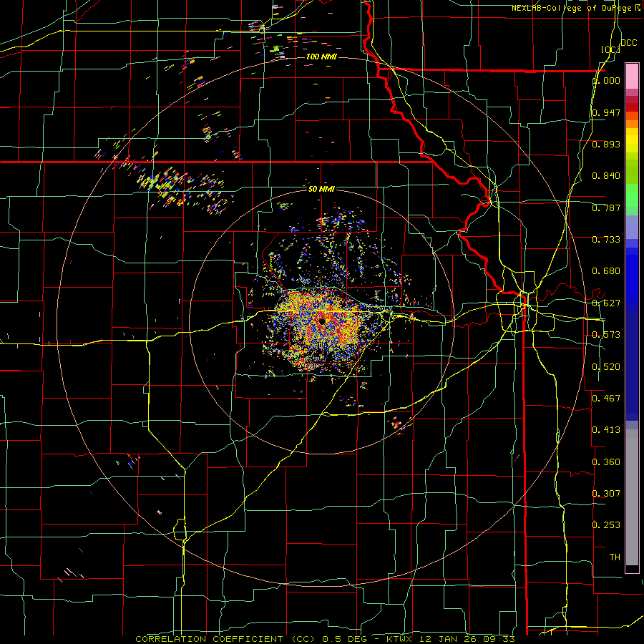This screenshot has width=644, height=644.
Task: Click the 0.840 value on the scale
Action: [606, 176]
